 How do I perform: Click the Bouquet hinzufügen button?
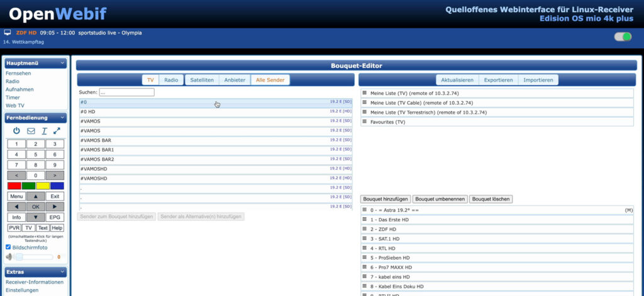click(x=386, y=199)
